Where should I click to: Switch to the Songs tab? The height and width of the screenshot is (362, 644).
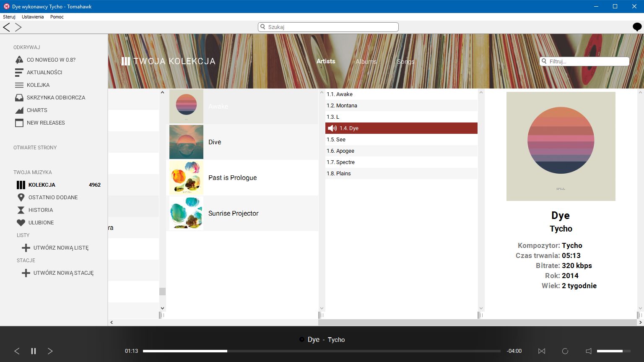pos(405,61)
